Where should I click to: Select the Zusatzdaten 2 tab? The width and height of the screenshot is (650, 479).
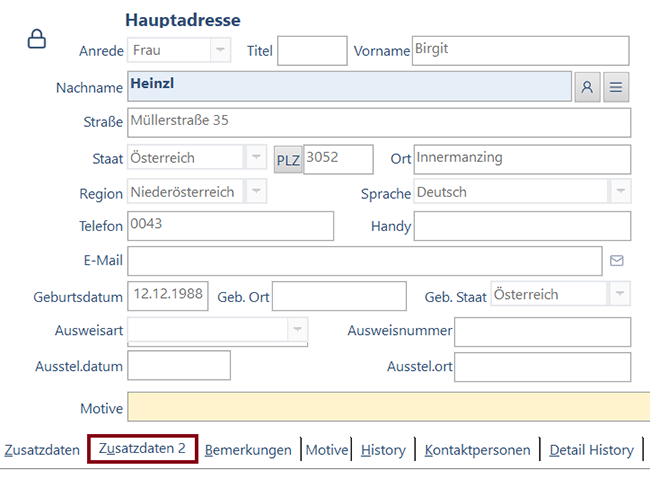tap(142, 449)
